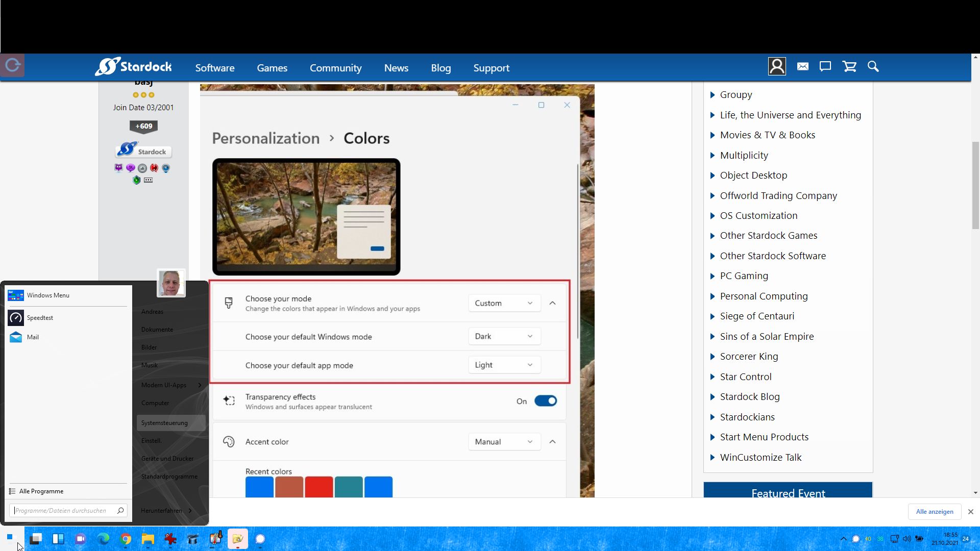Screen dimensions: 980x551
Task: Open Systemsteuerung in the start menu
Action: click(x=171, y=423)
